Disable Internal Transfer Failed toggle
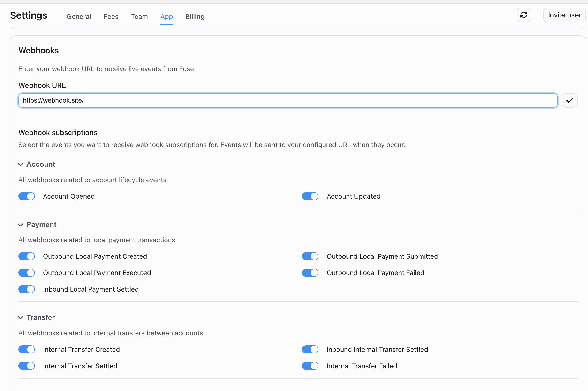Image resolution: width=588 pixels, height=391 pixels. [310, 366]
